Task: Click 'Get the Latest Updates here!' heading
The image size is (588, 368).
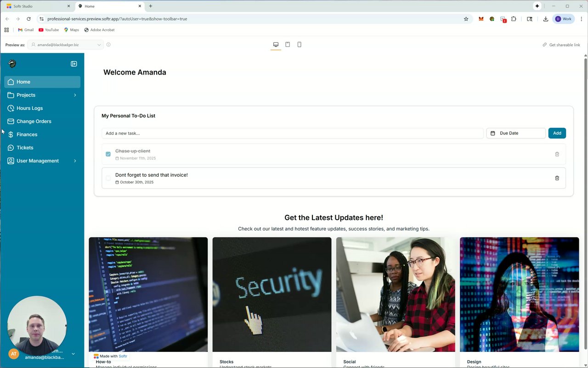Action: click(334, 218)
